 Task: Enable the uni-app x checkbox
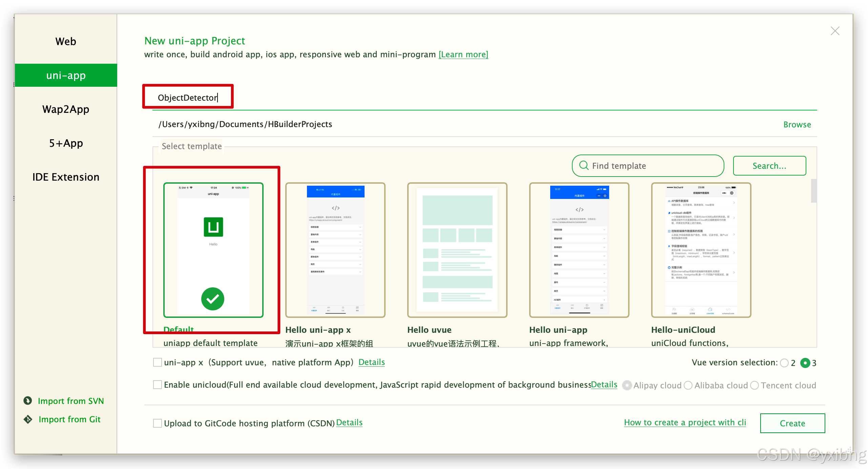pyautogui.click(x=158, y=362)
